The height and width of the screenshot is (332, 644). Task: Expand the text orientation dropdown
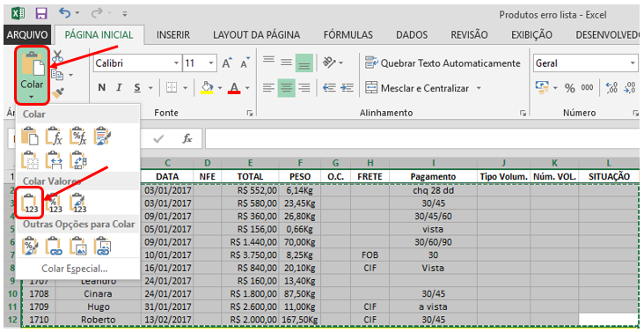[x=340, y=63]
